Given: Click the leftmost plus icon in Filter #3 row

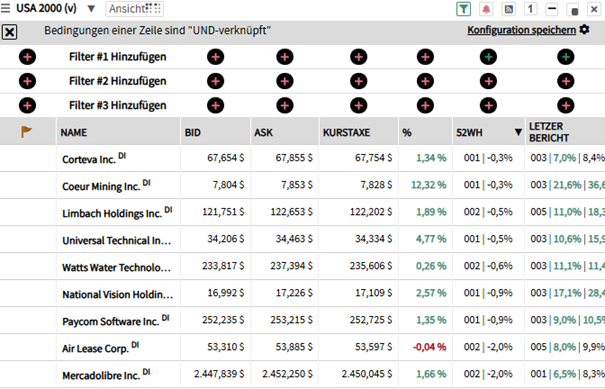Looking at the screenshot, I should tap(27, 105).
